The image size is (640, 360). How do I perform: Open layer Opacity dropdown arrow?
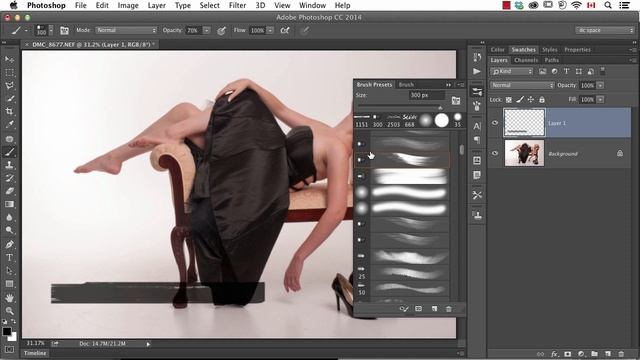(x=600, y=85)
